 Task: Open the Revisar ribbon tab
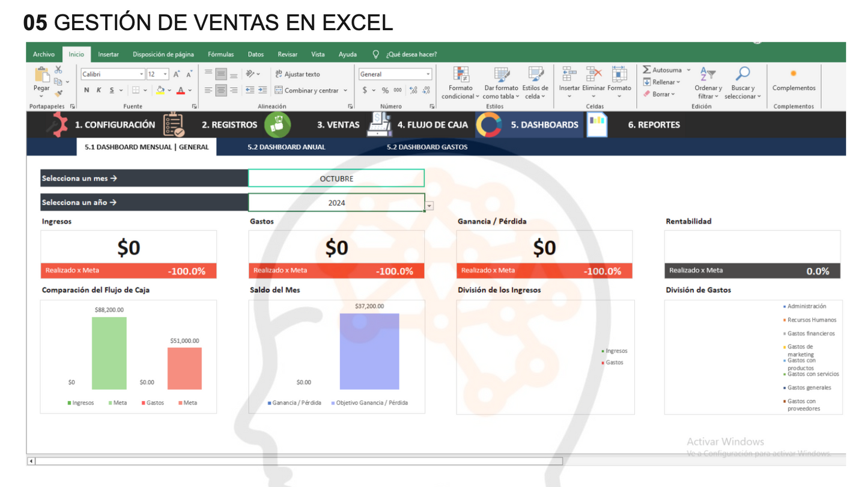288,54
